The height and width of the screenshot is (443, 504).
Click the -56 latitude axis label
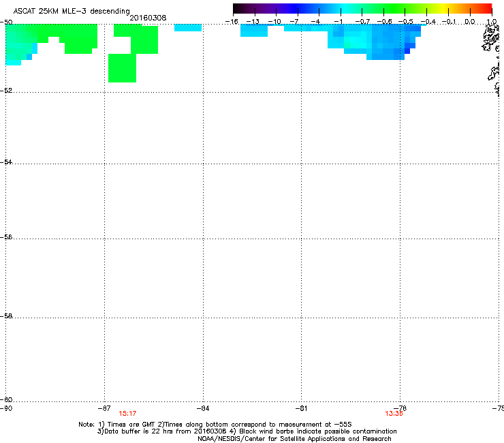coord(6,237)
